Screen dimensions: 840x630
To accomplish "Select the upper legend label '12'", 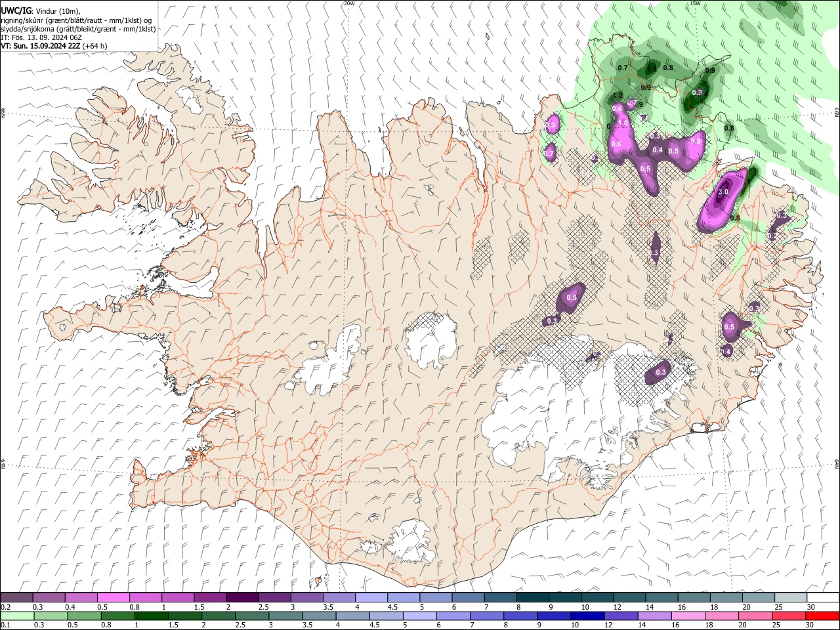I will 617,607.
